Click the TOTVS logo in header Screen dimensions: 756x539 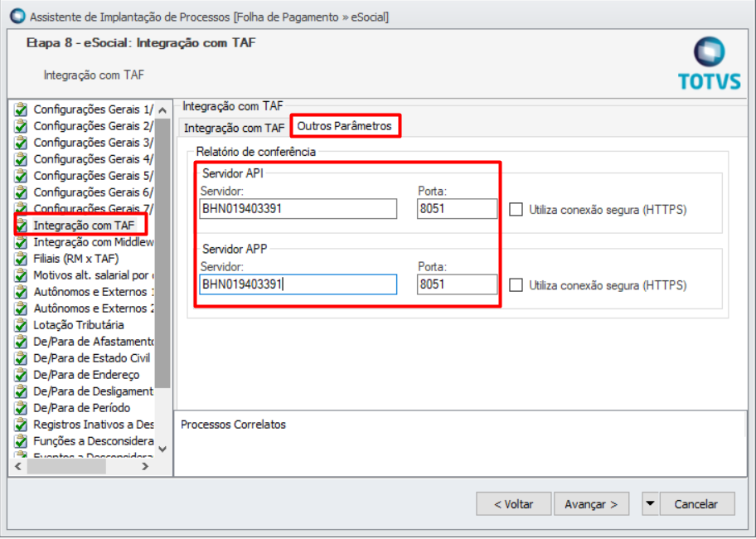tap(710, 63)
